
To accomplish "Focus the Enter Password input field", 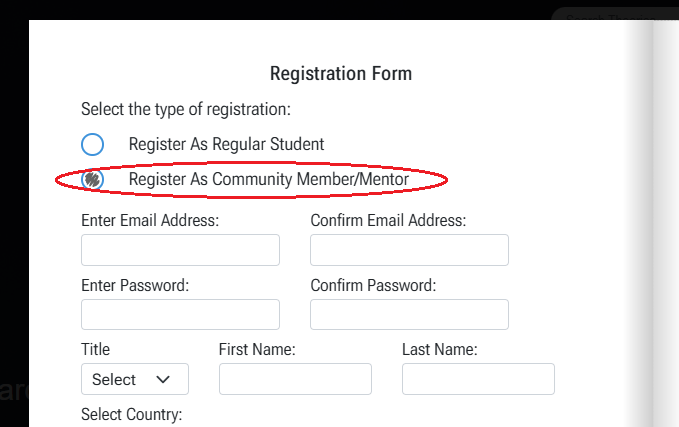I will point(180,315).
